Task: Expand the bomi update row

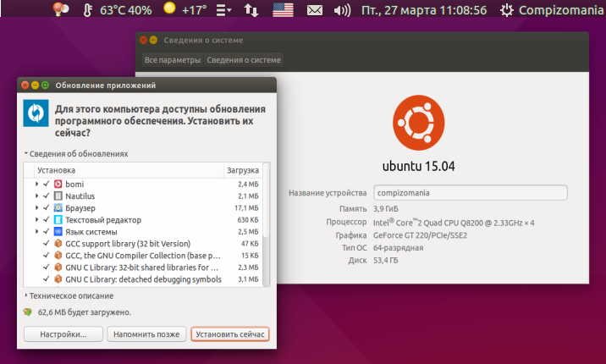Action: (x=36, y=184)
